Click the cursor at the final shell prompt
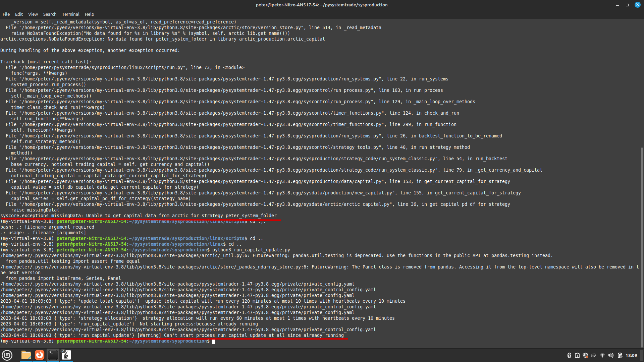This screenshot has height=362, width=644. (x=214, y=341)
